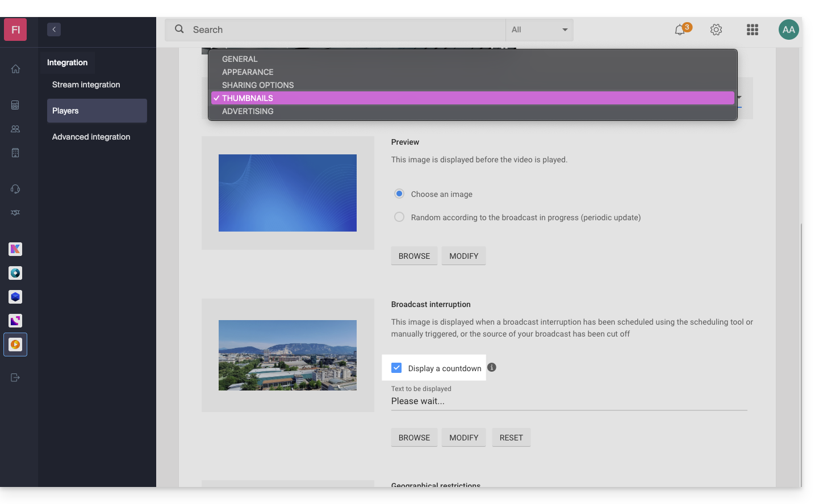Click RESET for broadcast interruption image
Viewport: 819px width, 504px height.
pos(511,438)
